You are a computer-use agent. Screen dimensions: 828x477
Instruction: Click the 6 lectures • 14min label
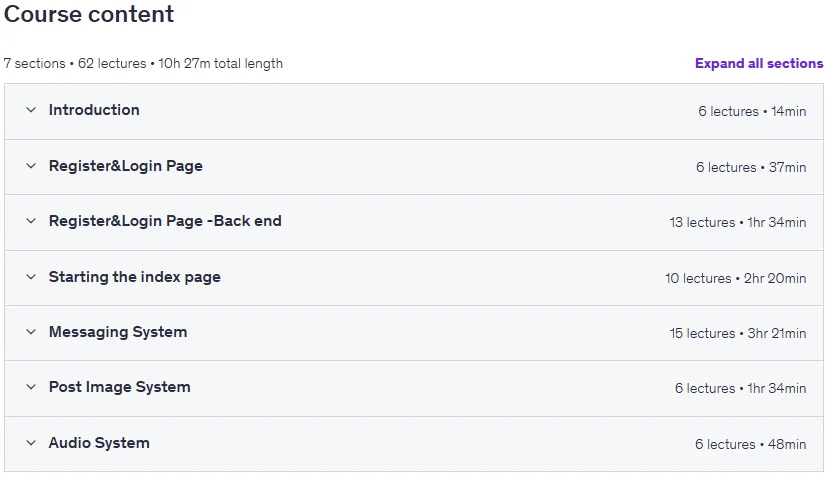752,111
